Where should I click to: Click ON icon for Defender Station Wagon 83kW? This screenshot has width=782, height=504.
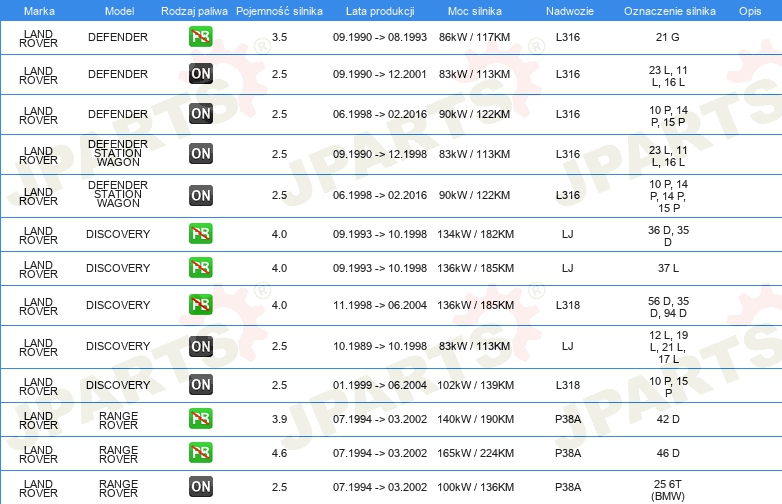click(200, 154)
